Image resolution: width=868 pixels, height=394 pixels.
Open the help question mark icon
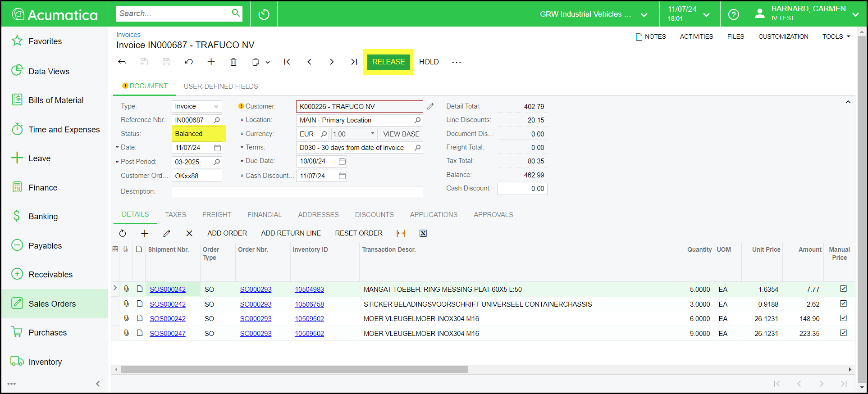coord(733,14)
